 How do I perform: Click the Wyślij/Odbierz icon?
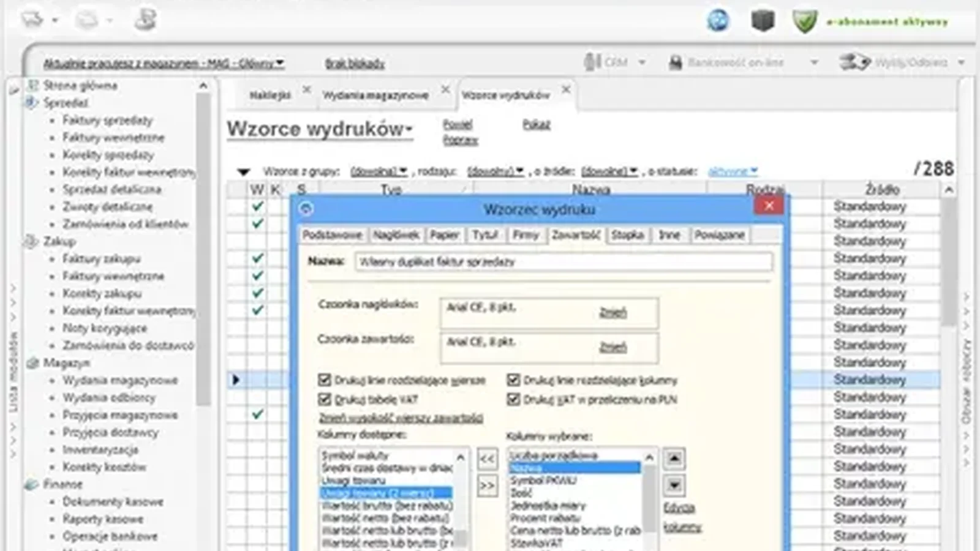[x=854, y=62]
